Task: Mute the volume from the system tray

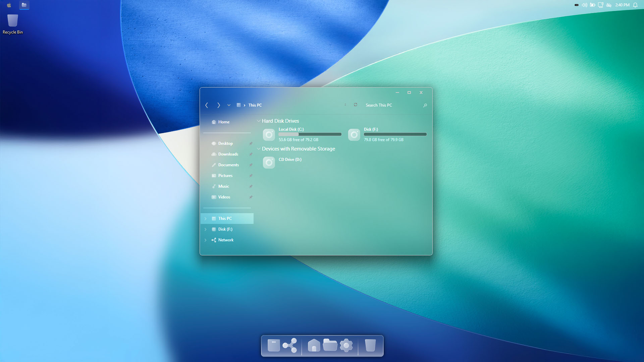Action: click(584, 5)
